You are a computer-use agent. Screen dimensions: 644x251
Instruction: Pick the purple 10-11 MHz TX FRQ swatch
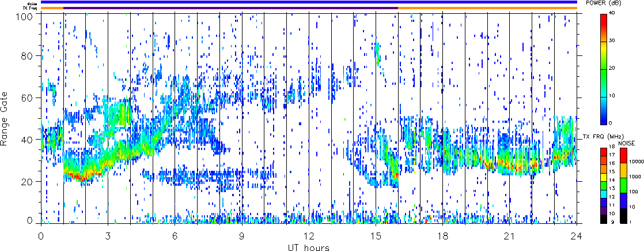tap(604, 211)
